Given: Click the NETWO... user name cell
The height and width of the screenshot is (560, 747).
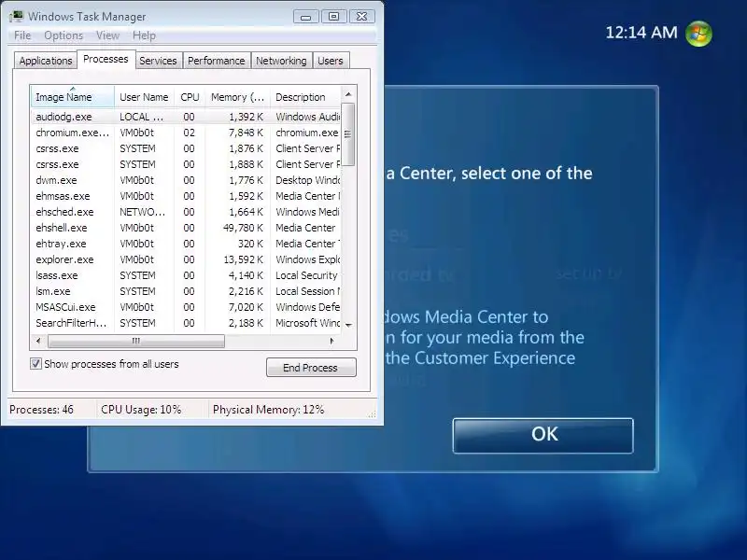Looking at the screenshot, I should 143,212.
